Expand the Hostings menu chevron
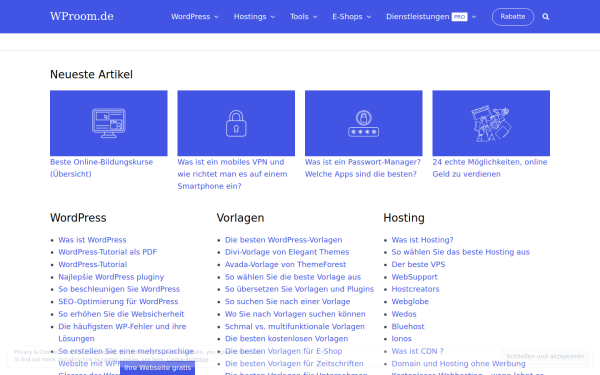The width and height of the screenshot is (600, 375). click(x=272, y=17)
